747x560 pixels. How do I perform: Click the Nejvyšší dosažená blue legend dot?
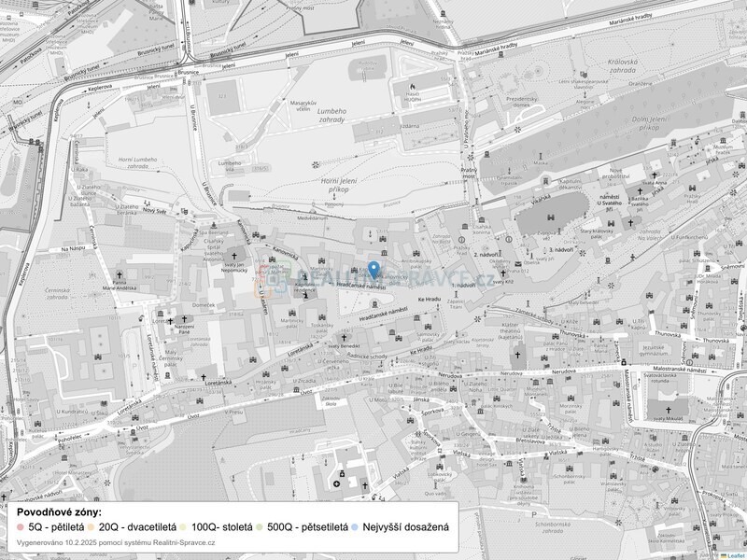[x=355, y=527]
